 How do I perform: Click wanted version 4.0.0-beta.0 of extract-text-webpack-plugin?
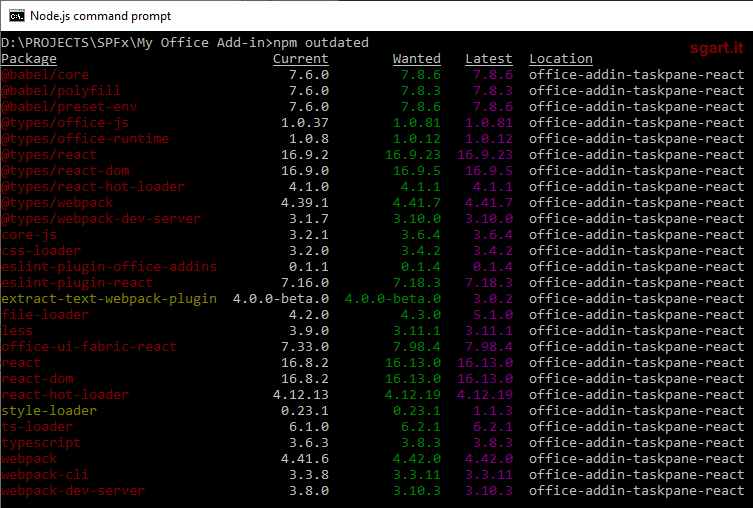click(393, 299)
